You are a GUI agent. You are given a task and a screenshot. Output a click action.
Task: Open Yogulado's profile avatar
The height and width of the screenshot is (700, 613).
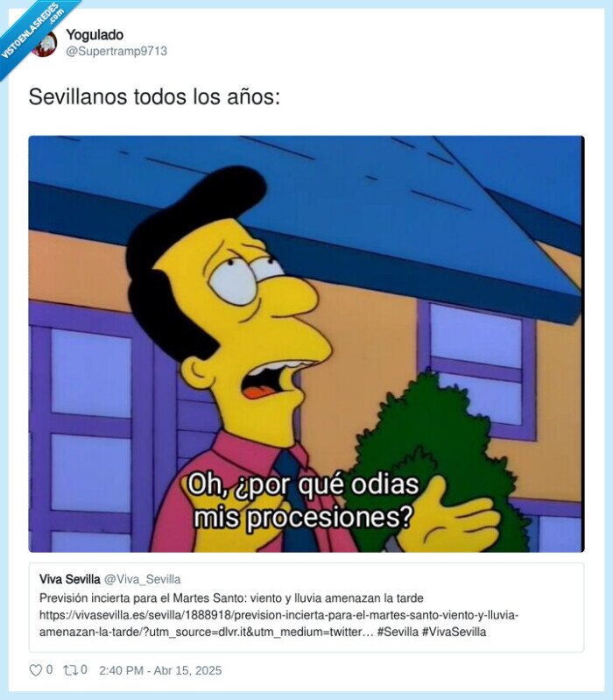[46, 45]
